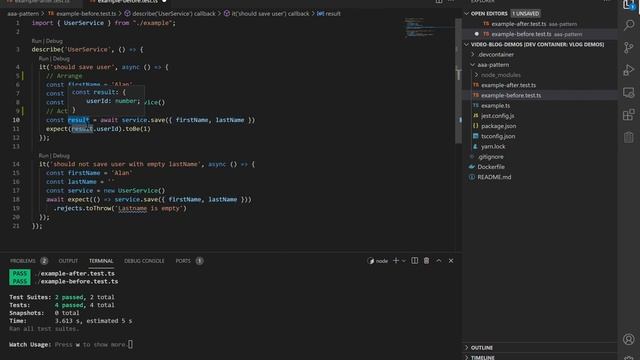Screen dimensions: 640x360
Task: Click it('should save user') callback breadcrumb
Action: [x=270, y=13]
